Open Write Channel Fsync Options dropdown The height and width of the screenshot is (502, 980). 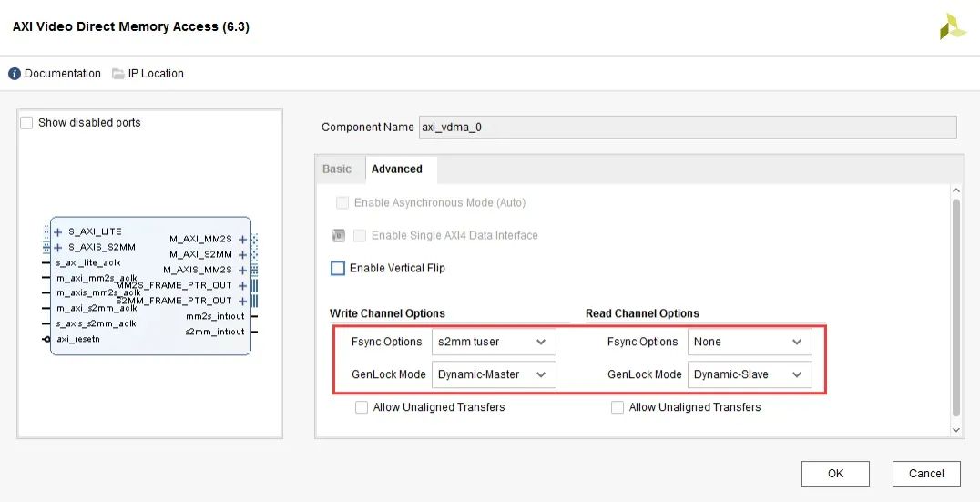(493, 343)
